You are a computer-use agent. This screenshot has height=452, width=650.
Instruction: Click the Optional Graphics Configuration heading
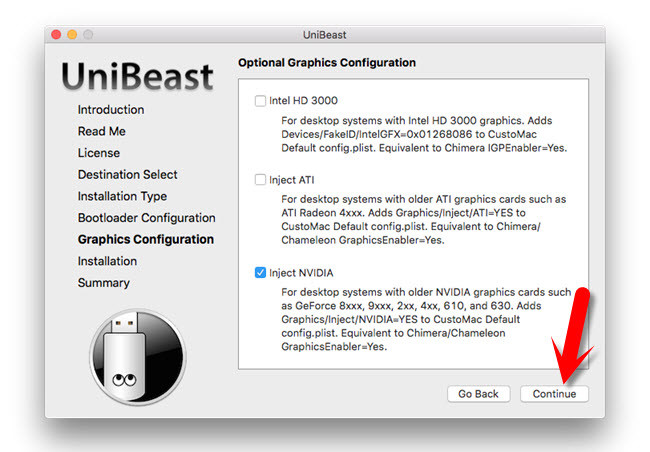point(327,63)
